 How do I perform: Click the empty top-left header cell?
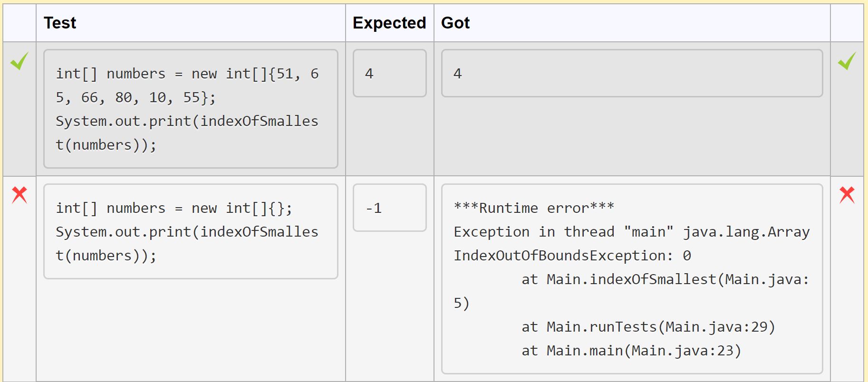tap(19, 23)
